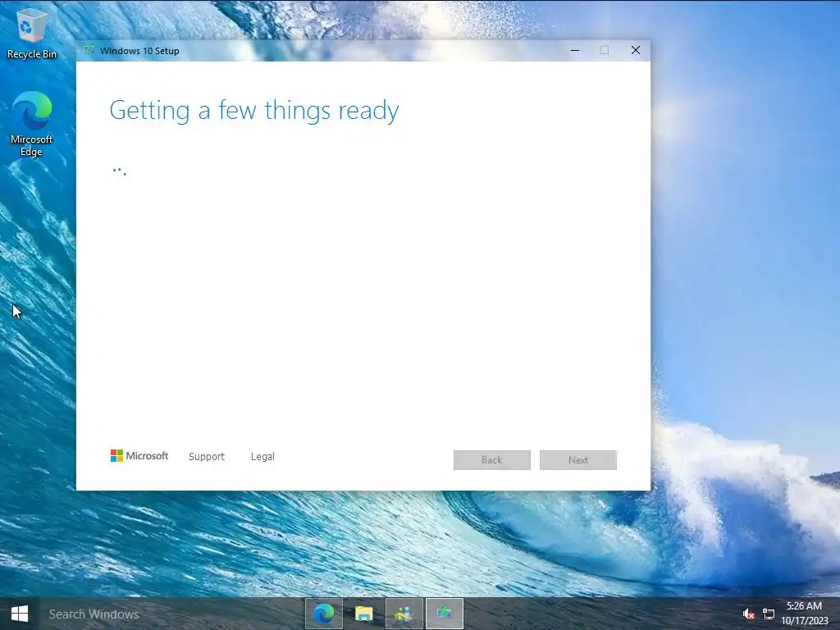Click the Microsoft logo in setup
The height and width of the screenshot is (630, 840).
(x=139, y=456)
